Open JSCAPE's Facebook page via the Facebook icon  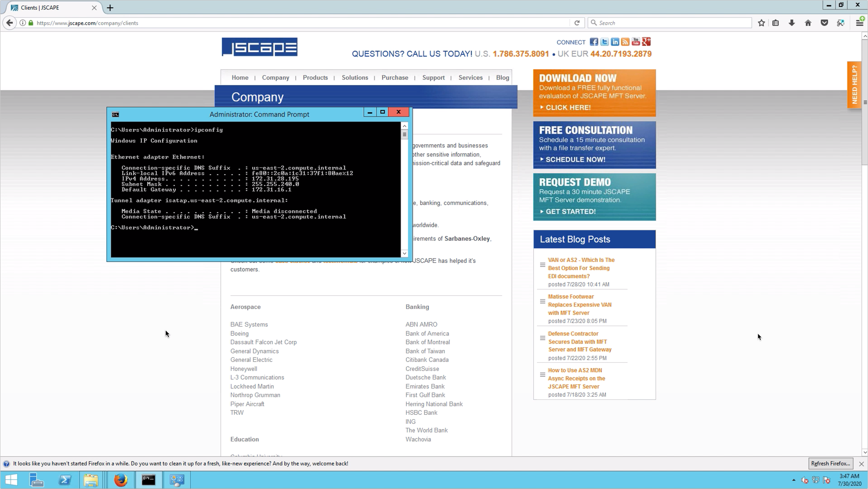[x=594, y=42]
